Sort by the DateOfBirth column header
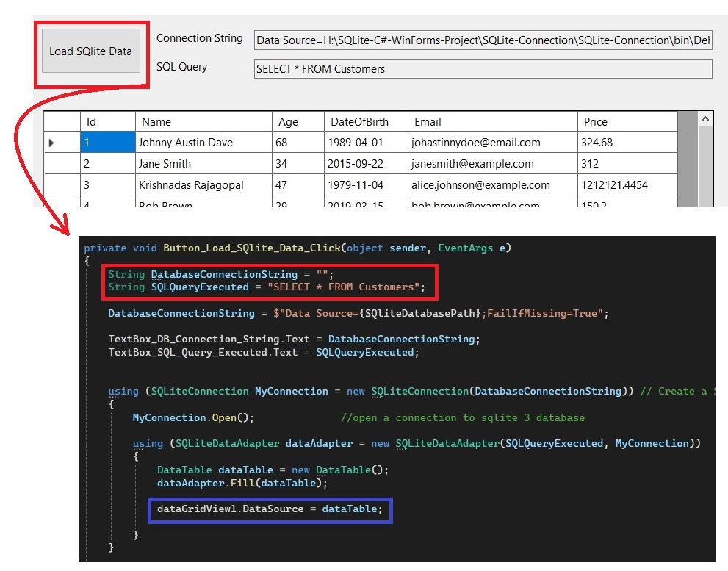 (x=366, y=122)
